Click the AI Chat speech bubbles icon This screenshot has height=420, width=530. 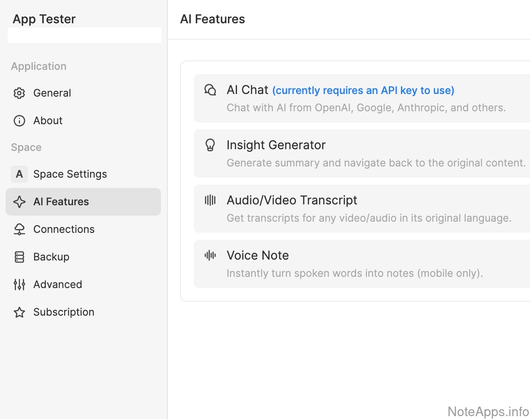[210, 90]
